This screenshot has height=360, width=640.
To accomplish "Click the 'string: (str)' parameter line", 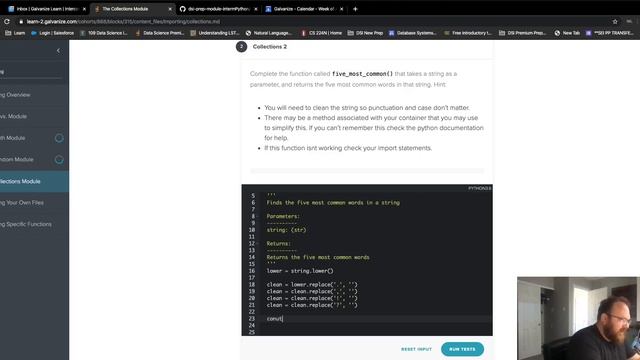I will [x=286, y=230].
